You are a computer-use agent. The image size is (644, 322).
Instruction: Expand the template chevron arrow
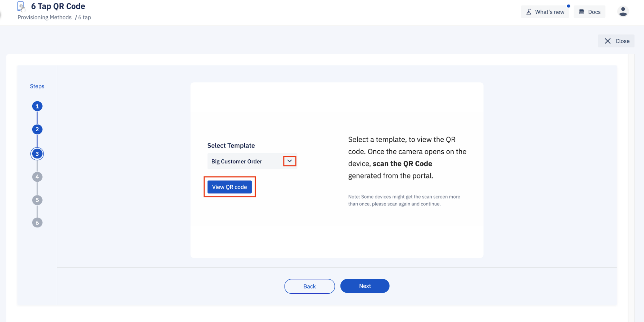tap(289, 161)
